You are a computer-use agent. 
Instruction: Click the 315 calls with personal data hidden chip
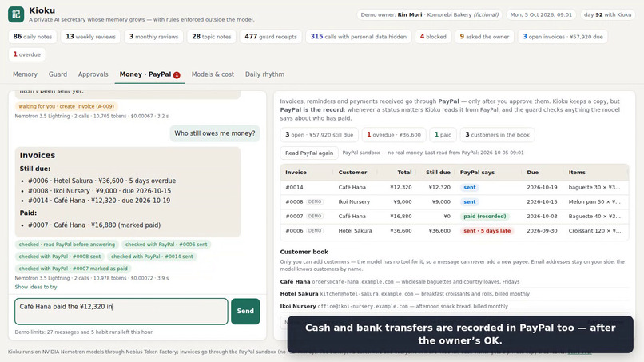pyautogui.click(x=358, y=37)
